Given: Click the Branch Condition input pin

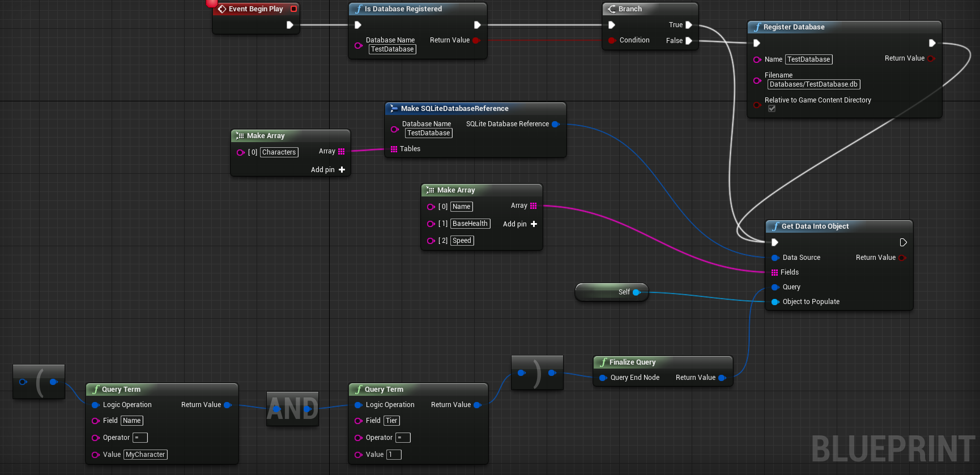Looking at the screenshot, I should [x=612, y=40].
